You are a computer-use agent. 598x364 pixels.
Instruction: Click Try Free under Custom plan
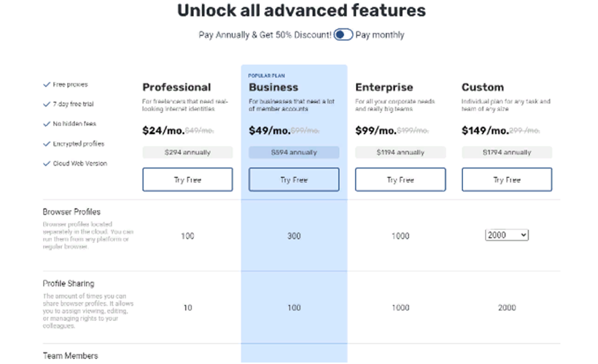click(x=507, y=179)
